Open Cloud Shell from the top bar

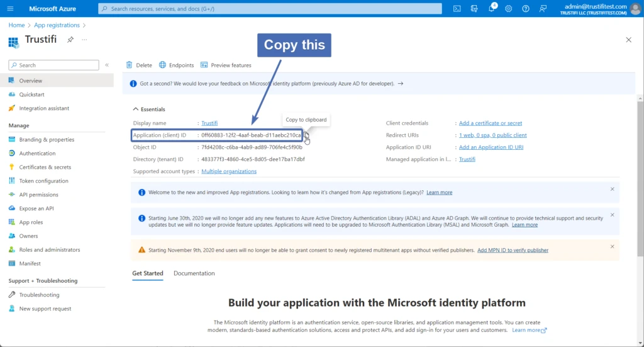(457, 9)
